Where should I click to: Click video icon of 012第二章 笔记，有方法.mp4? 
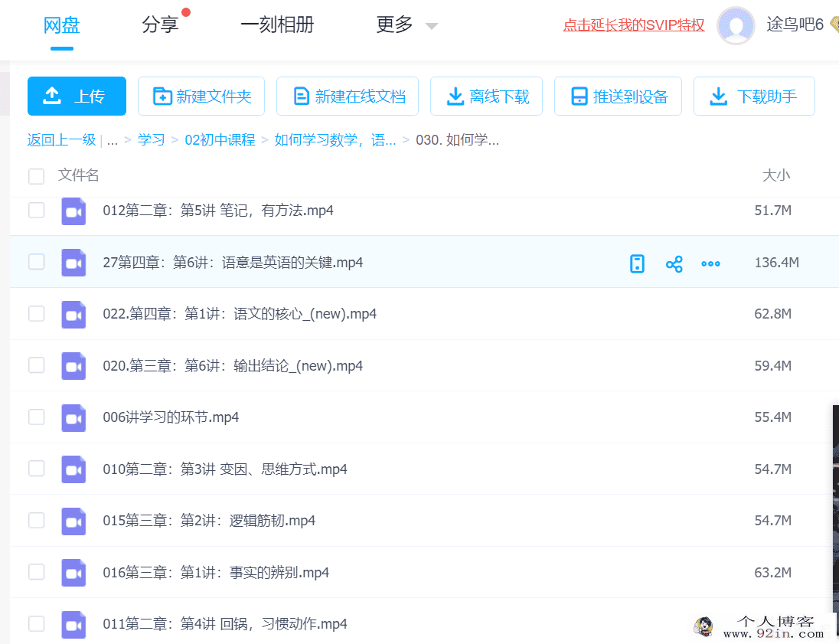[73, 211]
